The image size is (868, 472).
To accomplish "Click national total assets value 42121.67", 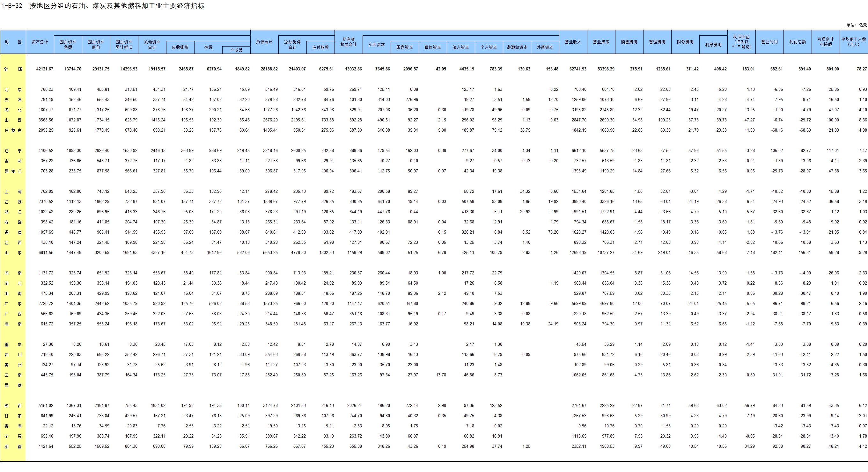I will tap(44, 69).
